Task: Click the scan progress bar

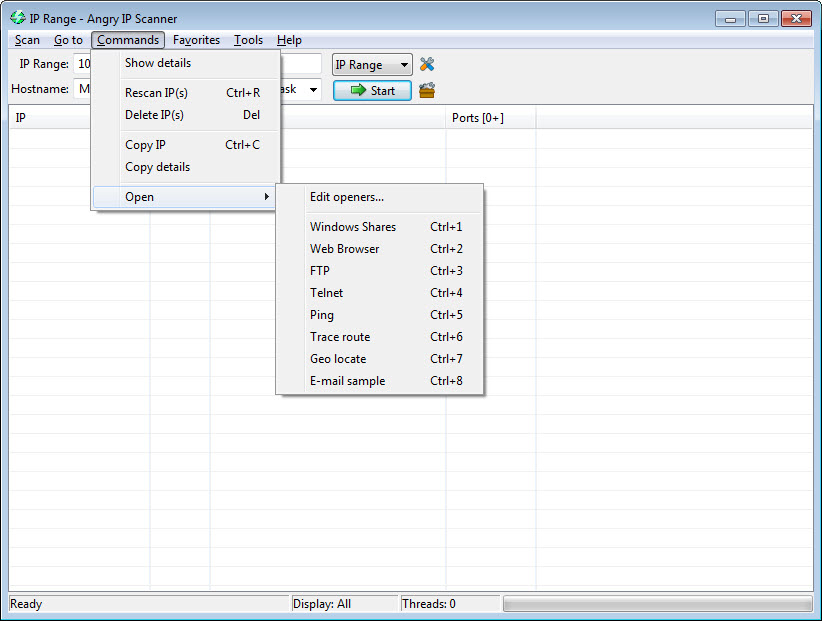Action: tap(657, 604)
